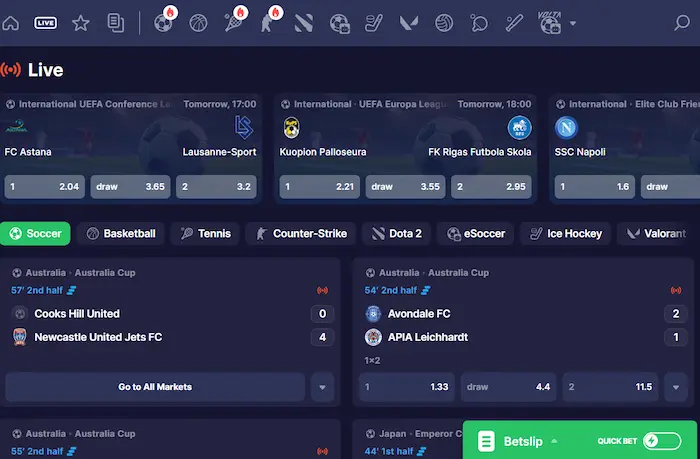
Task: Select table tennis icon in top navigation
Action: pos(479,23)
